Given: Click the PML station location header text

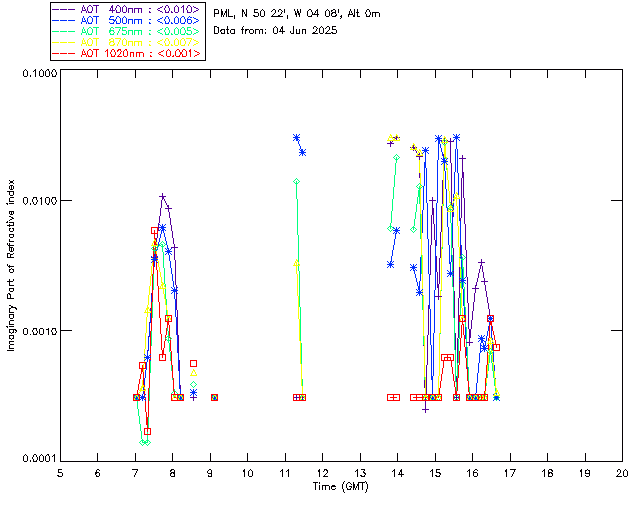Looking at the screenshot, I should pyautogui.click(x=296, y=14).
